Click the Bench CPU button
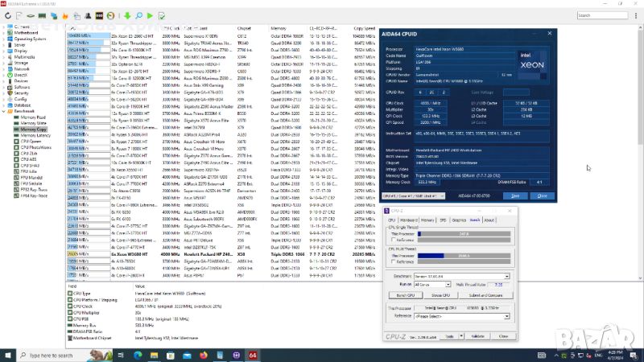This screenshot has width=644, height=362. [404, 295]
